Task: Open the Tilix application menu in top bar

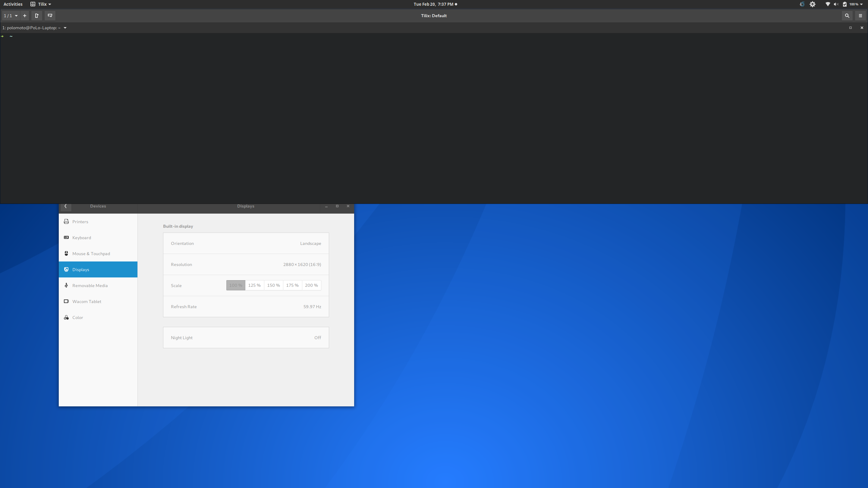Action: pos(41,4)
